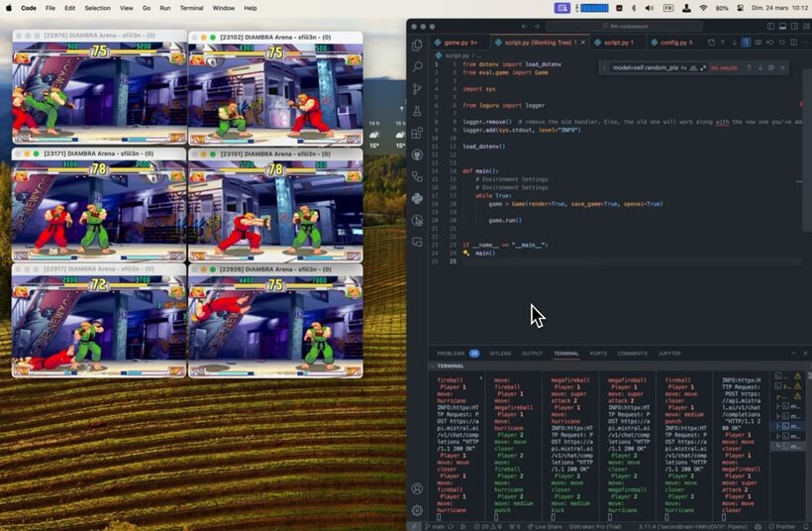
Task: Click the remote window icon in status bar
Action: coord(414,526)
